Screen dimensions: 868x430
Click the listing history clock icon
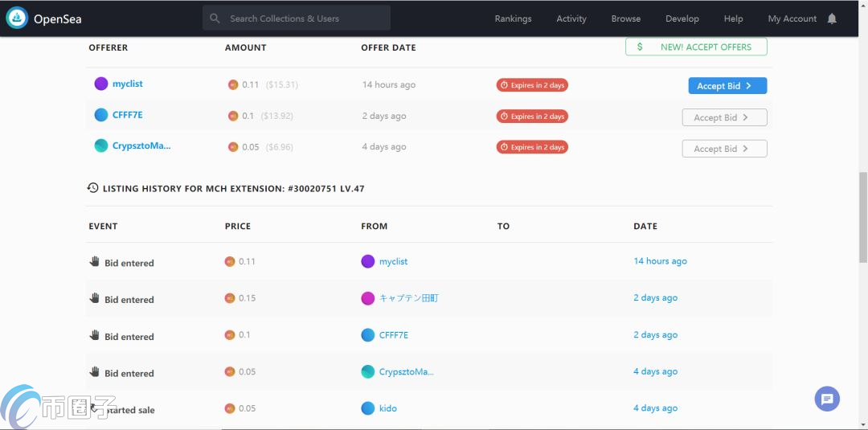tap(93, 188)
